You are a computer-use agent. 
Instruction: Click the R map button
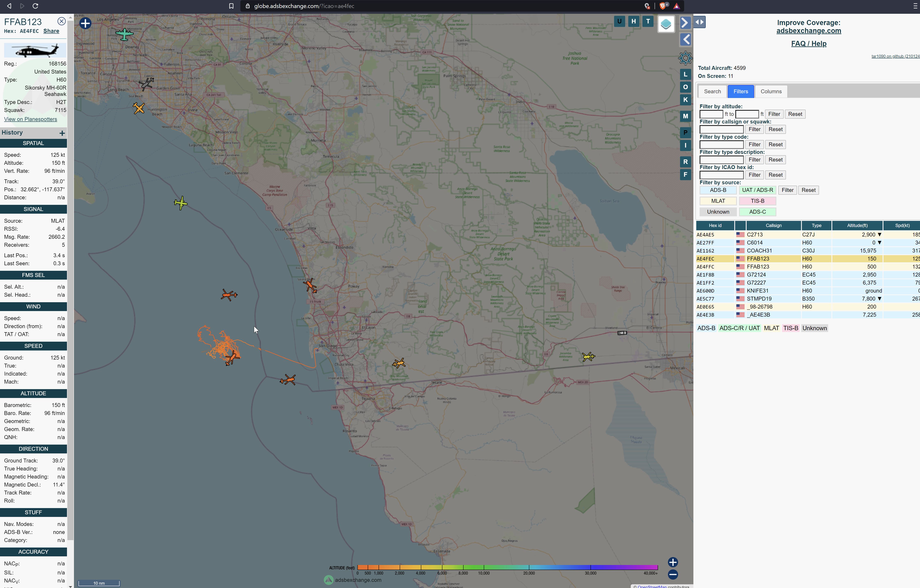pos(685,162)
